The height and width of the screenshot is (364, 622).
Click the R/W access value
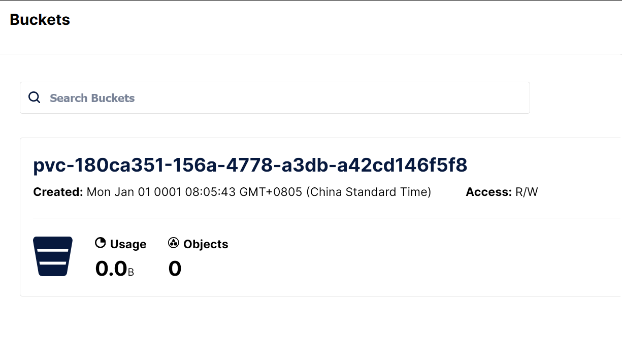point(527,192)
